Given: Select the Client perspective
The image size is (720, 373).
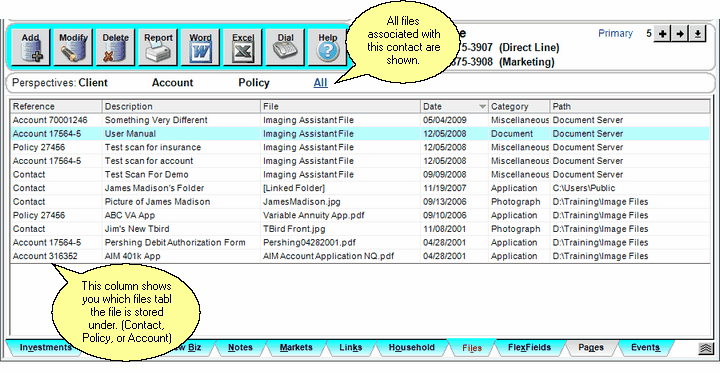Looking at the screenshot, I should [93, 83].
